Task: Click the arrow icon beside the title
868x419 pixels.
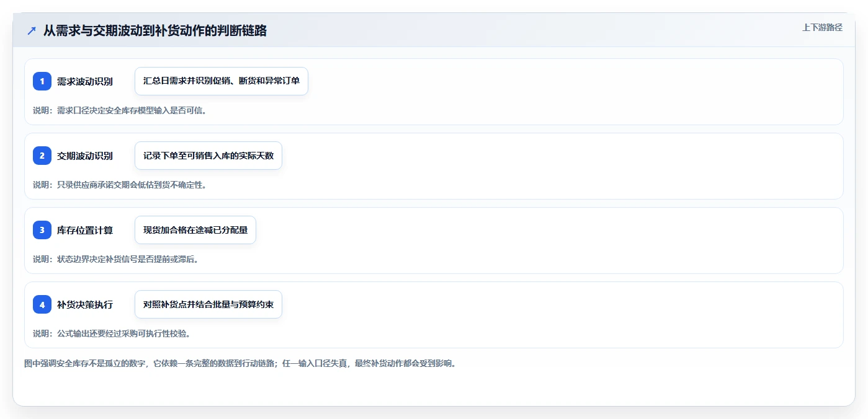Action: [32, 30]
